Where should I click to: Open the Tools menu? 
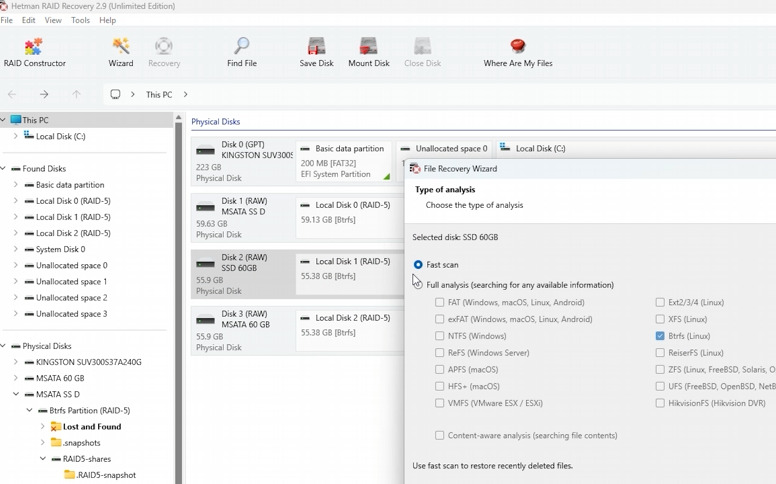tap(80, 20)
